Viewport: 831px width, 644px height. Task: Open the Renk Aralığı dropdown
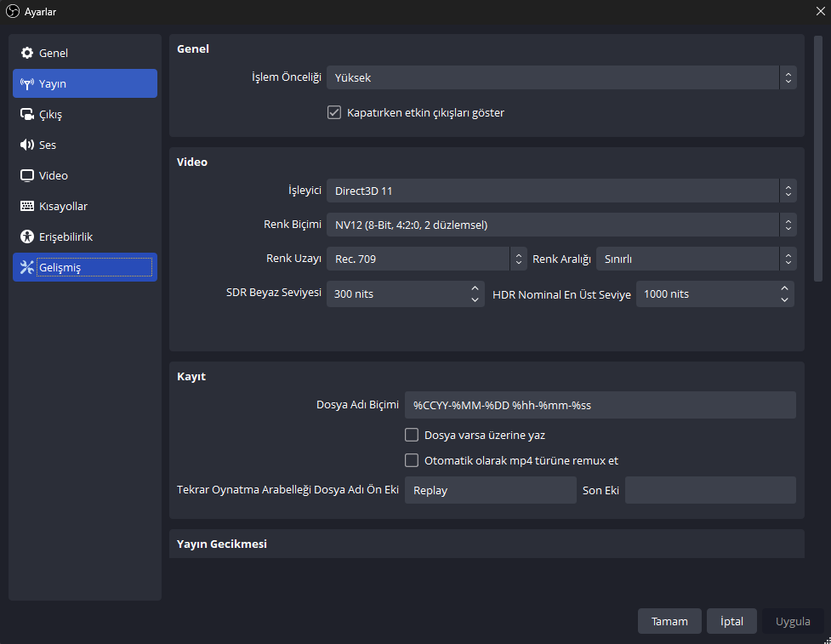pos(695,259)
